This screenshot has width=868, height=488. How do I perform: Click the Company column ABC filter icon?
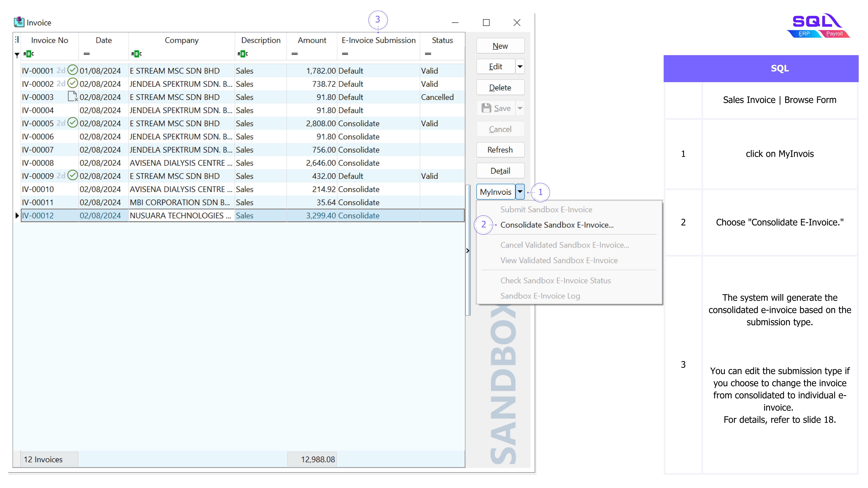point(136,54)
